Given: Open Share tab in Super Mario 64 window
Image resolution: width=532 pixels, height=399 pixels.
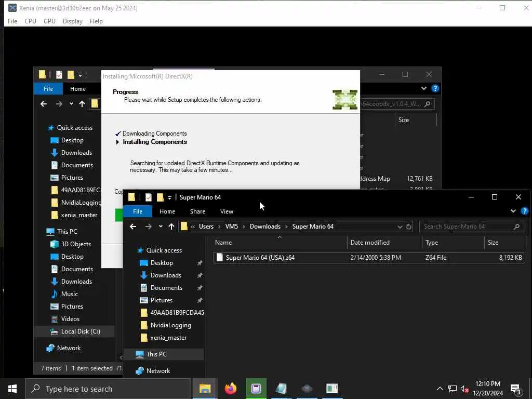Looking at the screenshot, I should pyautogui.click(x=197, y=211).
